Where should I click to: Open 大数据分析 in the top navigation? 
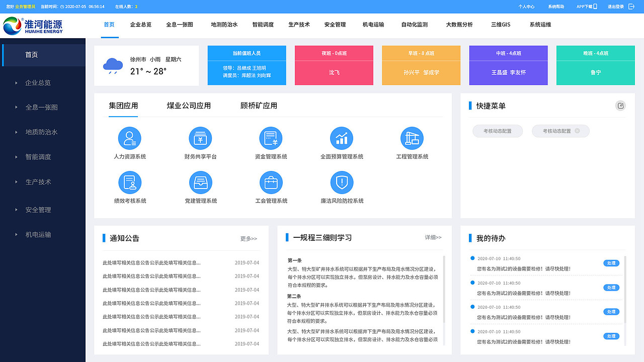[x=459, y=24]
